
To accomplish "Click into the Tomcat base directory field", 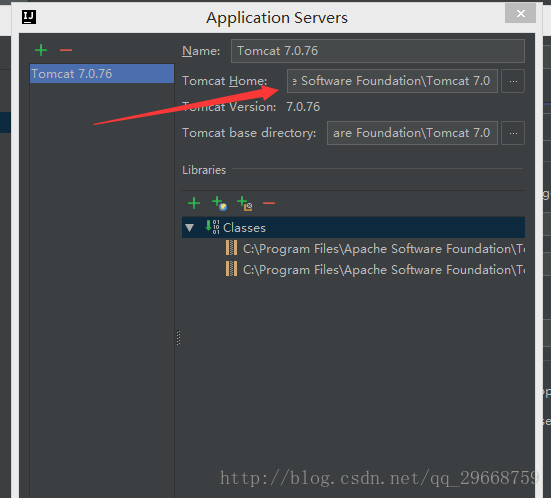I will (412, 133).
